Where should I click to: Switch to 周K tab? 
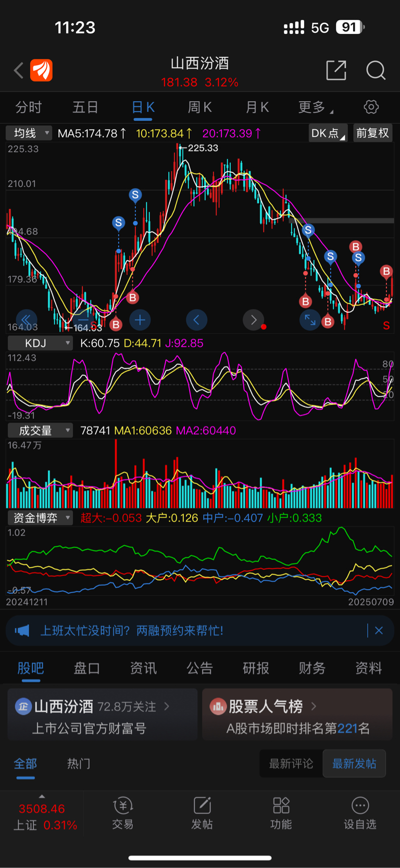(x=200, y=107)
